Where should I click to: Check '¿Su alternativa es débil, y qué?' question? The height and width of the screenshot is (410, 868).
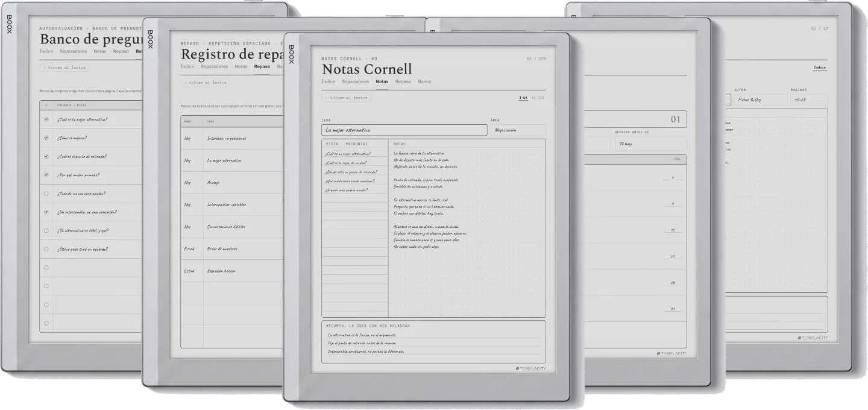pos(46,230)
